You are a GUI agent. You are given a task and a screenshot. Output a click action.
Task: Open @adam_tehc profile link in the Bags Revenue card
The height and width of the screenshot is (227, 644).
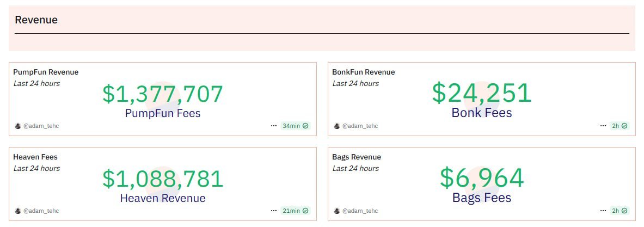360,211
